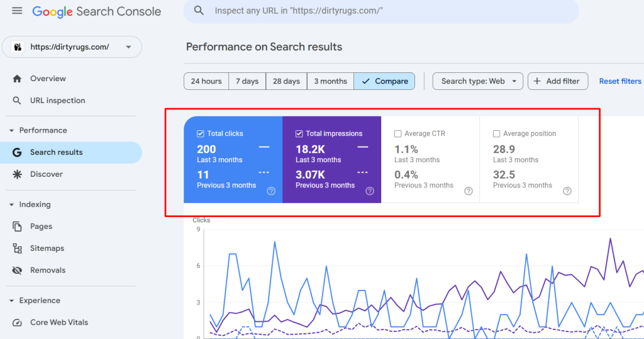The image size is (644, 339).
Task: Select the 28 days date range tab
Action: 286,81
